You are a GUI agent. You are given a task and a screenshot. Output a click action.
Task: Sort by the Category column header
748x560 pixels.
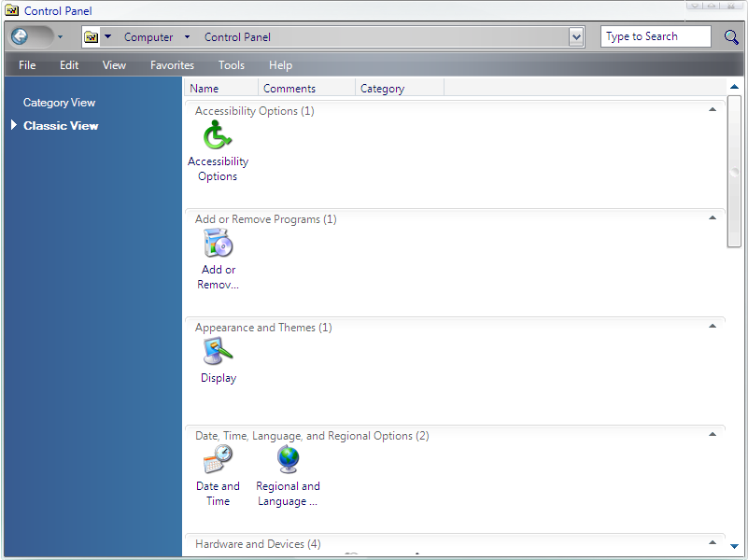coord(400,88)
